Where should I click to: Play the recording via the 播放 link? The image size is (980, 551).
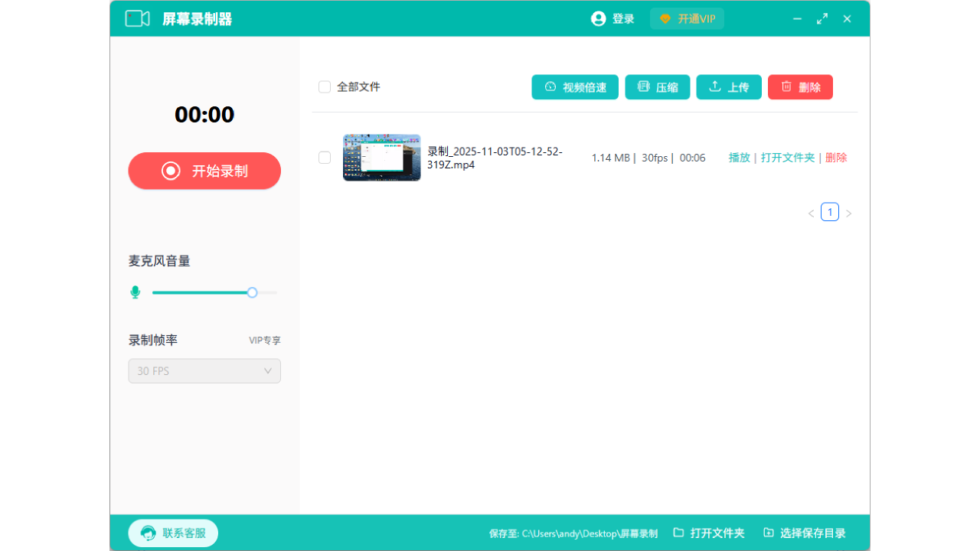(739, 157)
